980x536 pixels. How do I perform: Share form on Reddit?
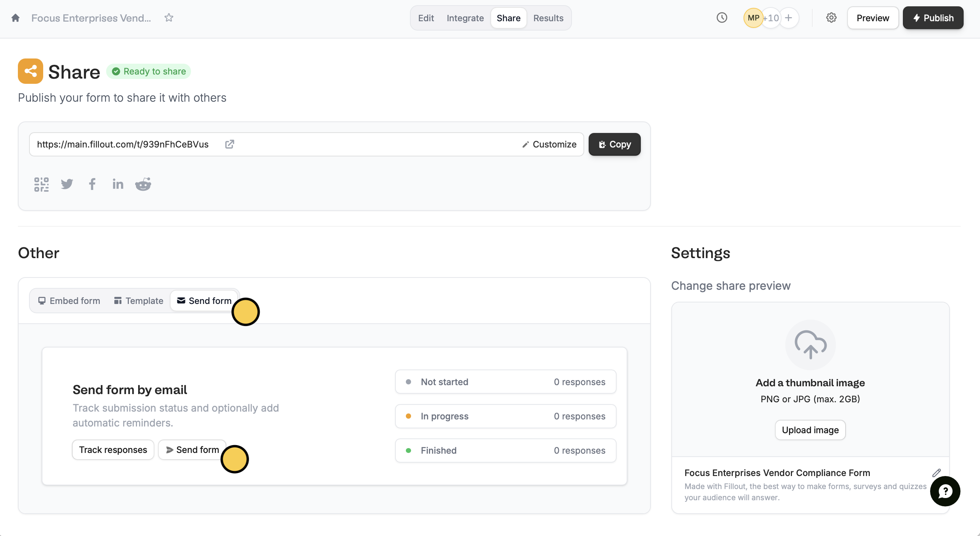(x=143, y=184)
